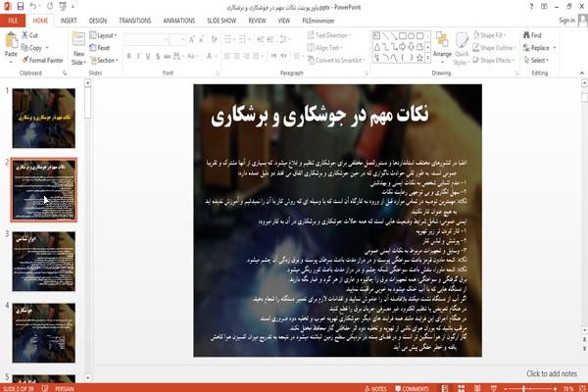Image resolution: width=588 pixels, height=392 pixels.
Task: Pick the star shape in gallery
Action: [419, 58]
